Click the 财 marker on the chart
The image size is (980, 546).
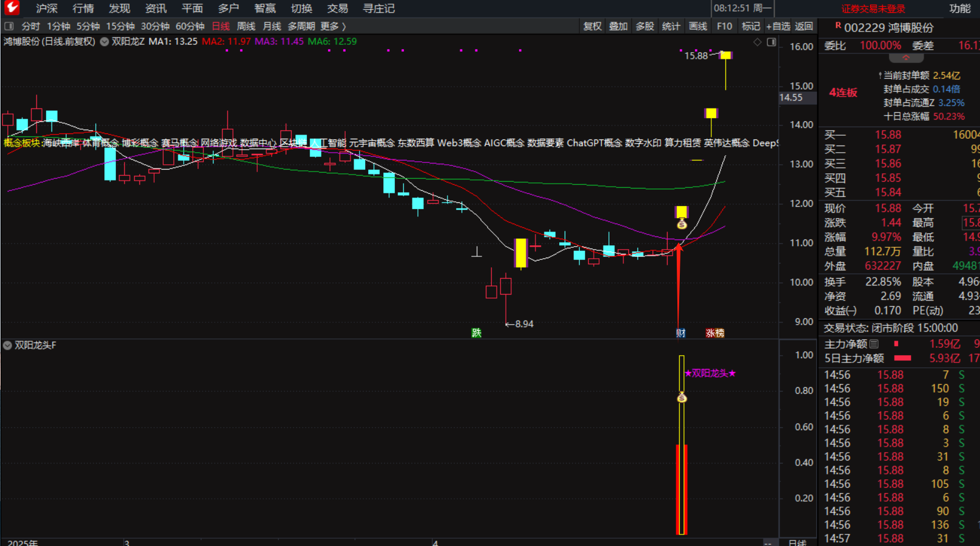click(680, 333)
